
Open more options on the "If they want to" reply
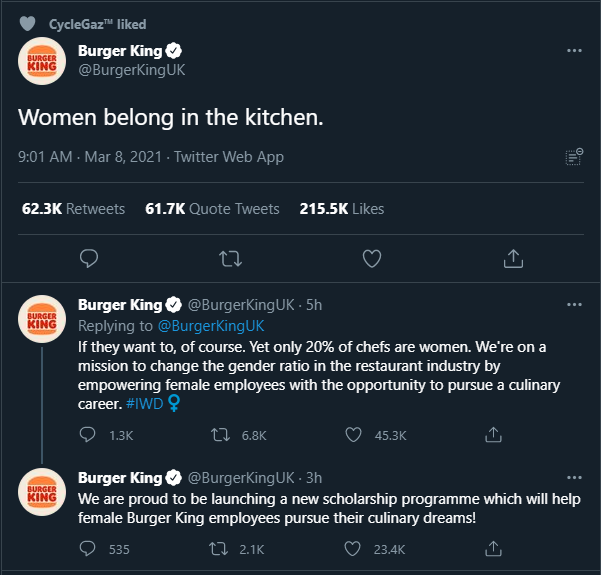coord(574,304)
